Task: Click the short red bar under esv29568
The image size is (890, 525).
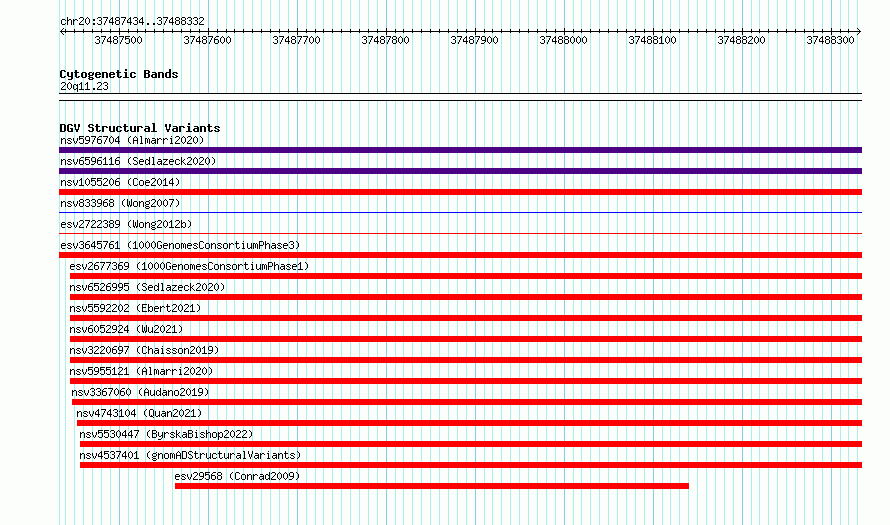Action: [x=432, y=486]
